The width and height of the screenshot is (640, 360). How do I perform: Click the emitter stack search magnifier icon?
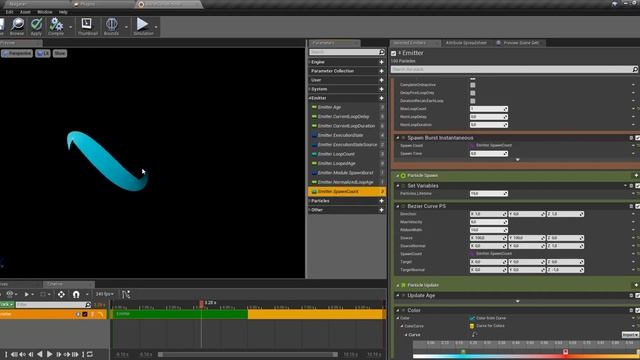pyautogui.click(x=635, y=69)
